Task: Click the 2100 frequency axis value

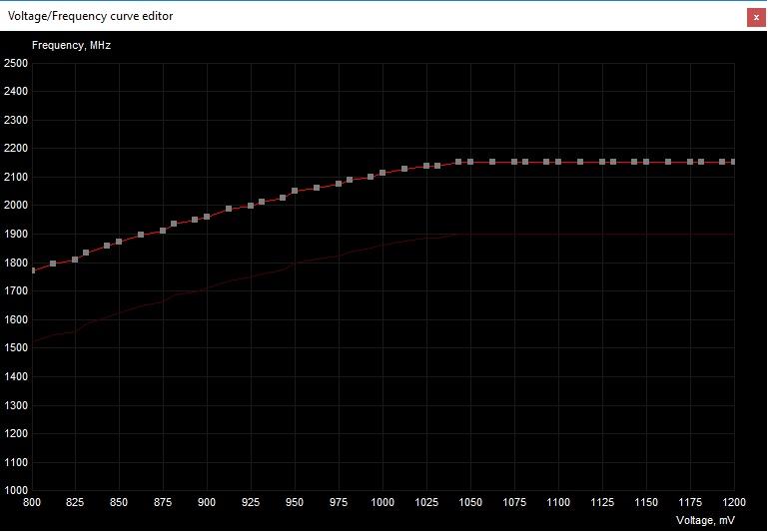Action: coord(16,178)
